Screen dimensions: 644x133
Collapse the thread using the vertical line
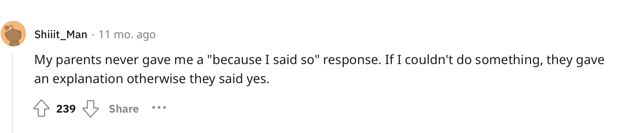click(x=12, y=93)
